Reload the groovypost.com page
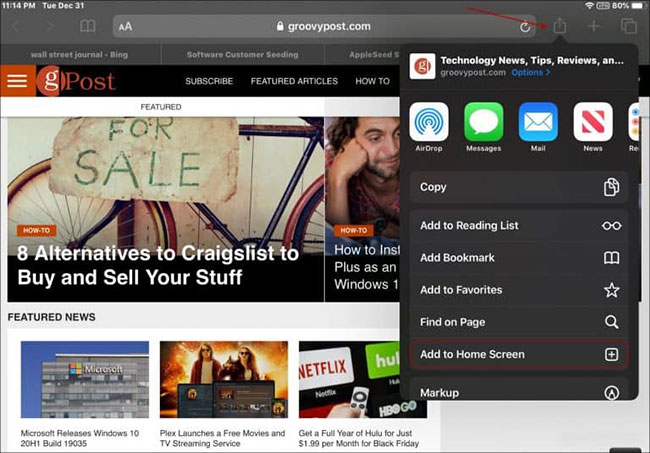Image resolution: width=650 pixels, height=453 pixels. pos(525,27)
